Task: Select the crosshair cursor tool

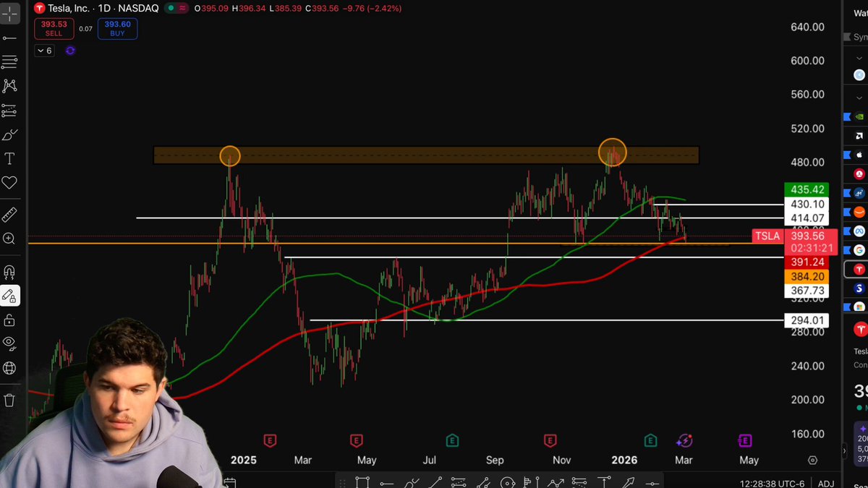Action: [9, 13]
